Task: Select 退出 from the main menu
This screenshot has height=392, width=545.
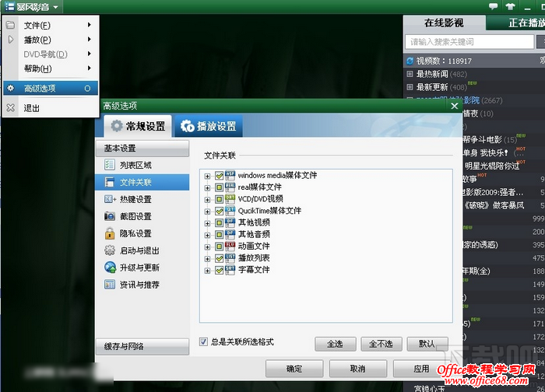Action: 51,107
